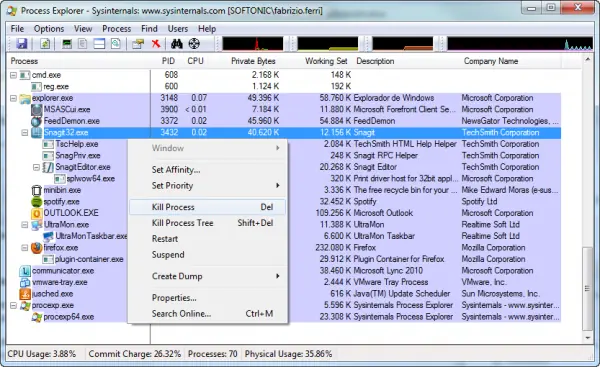Open the Users menu

coord(178,29)
